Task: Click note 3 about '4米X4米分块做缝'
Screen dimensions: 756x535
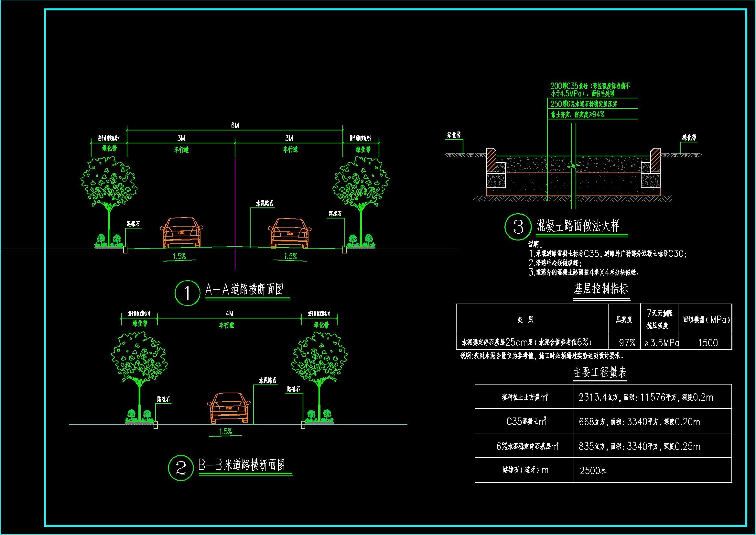Action: (x=584, y=272)
